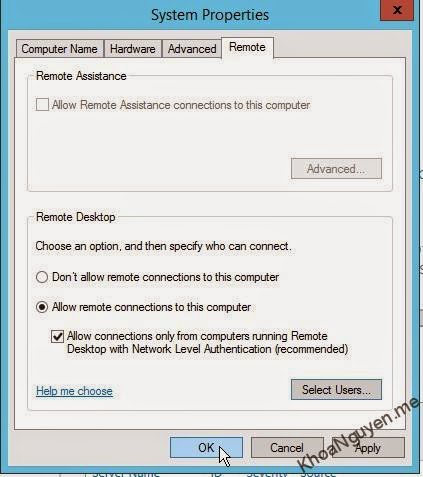Open the Select Users... dialog
This screenshot has width=423, height=477.
click(x=336, y=389)
